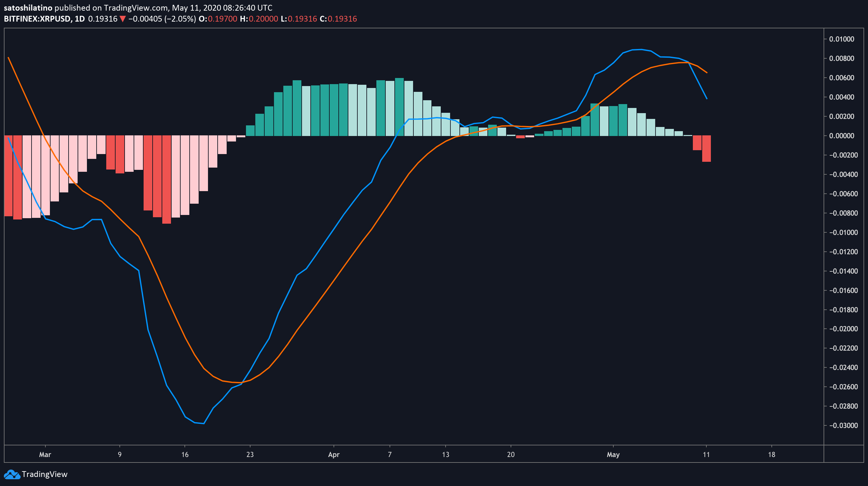
Task: Click the tallest green histogram bar near April 7
Action: click(x=399, y=107)
